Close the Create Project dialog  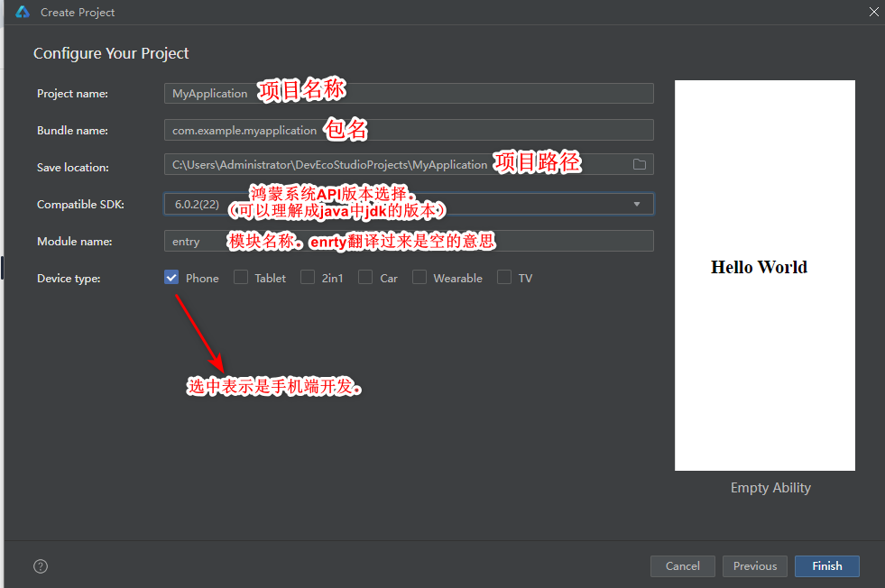pos(873,12)
